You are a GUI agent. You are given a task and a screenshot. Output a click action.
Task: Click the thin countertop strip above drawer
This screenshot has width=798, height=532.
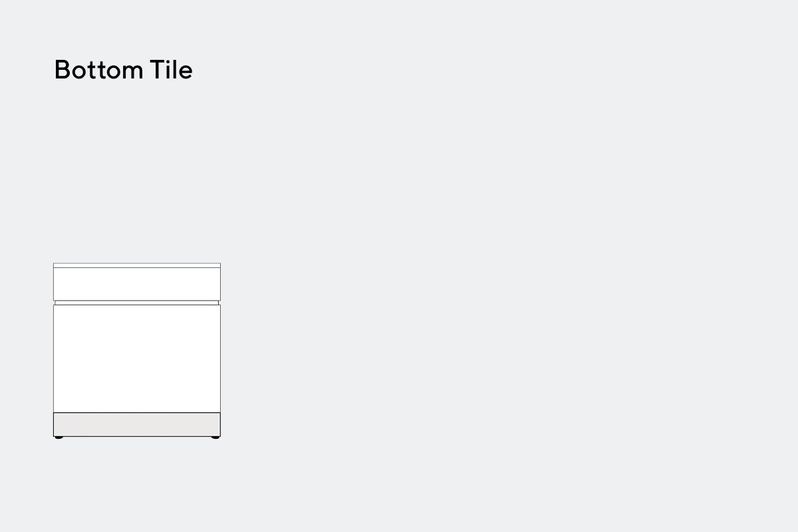(137, 265)
